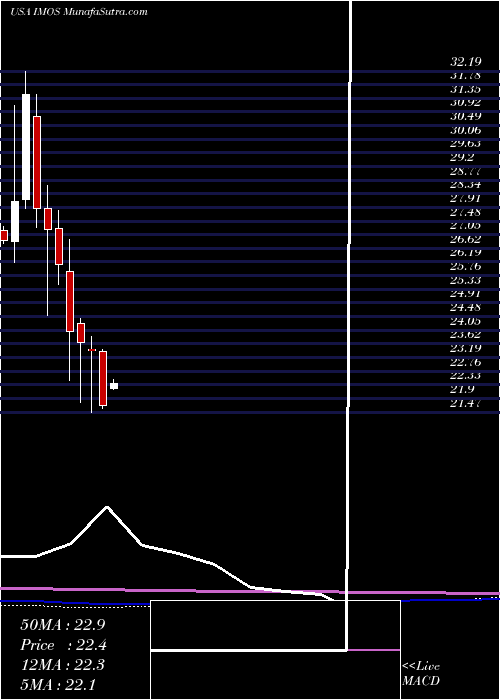Click the tallest white candlestick body
Image resolution: width=500 pixels, height=700 pixels.
coord(26,147)
